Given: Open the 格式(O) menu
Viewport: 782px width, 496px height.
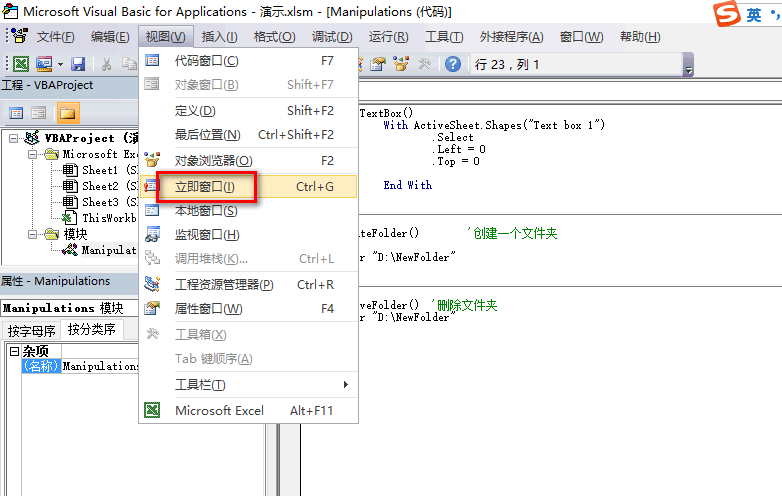Looking at the screenshot, I should (274, 37).
